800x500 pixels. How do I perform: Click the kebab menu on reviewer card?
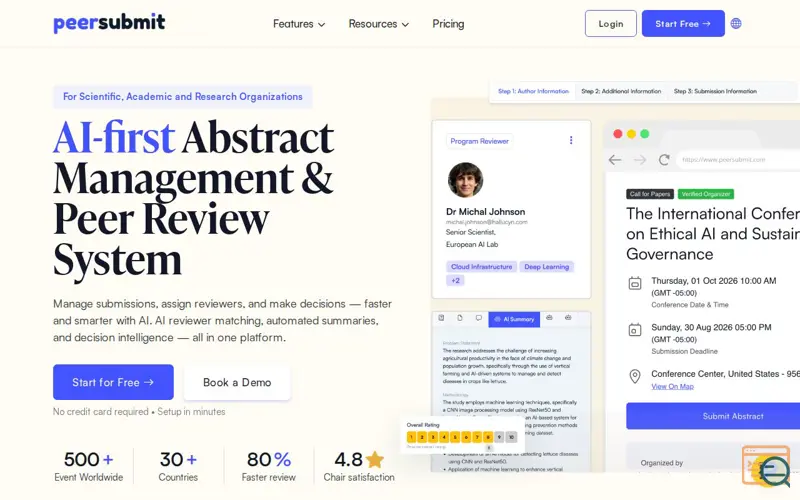coord(571,140)
